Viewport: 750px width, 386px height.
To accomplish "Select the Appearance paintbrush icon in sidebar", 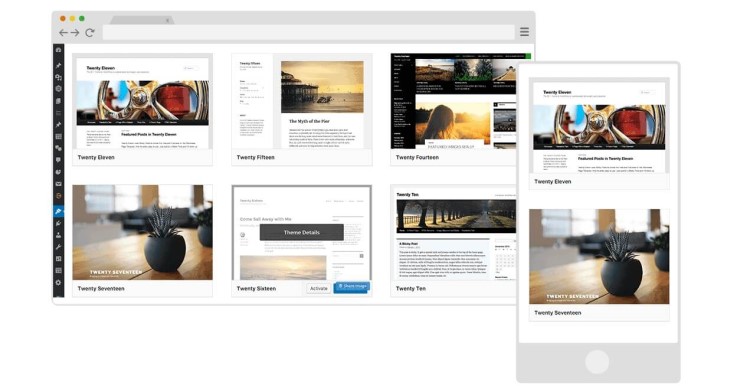I will (x=58, y=211).
